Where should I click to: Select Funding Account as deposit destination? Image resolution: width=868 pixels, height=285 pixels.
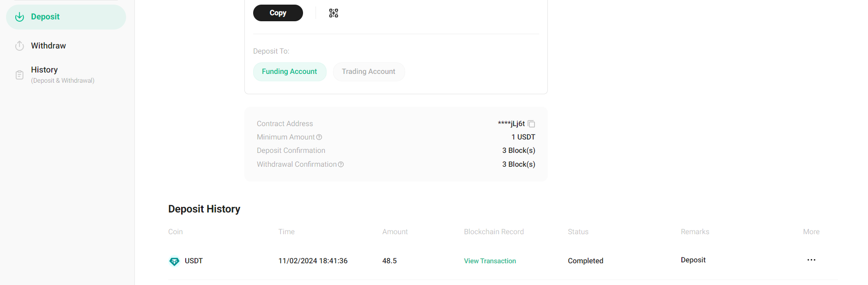click(x=290, y=72)
